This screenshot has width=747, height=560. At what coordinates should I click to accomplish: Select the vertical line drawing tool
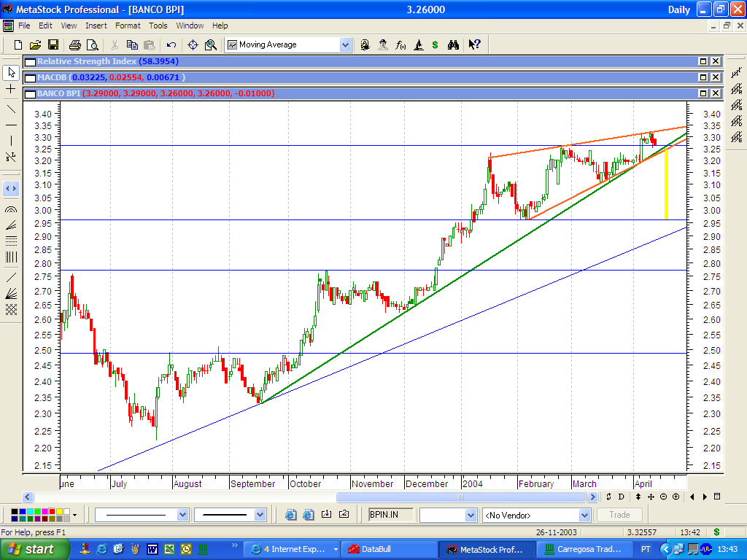pyautogui.click(x=11, y=141)
